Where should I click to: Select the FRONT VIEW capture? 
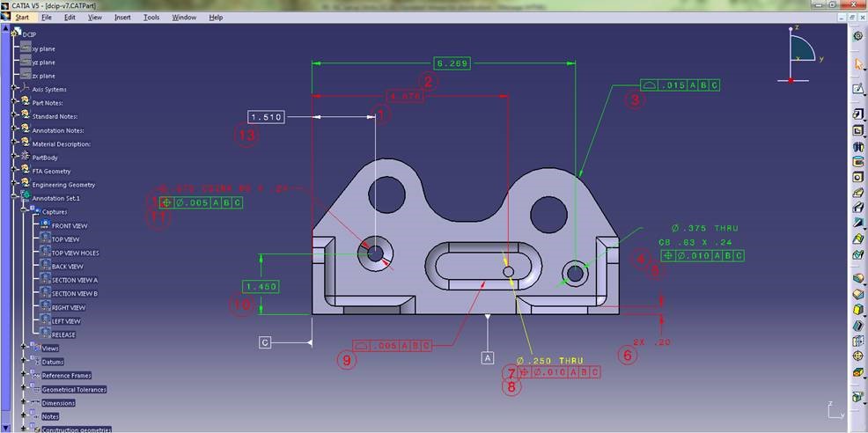point(69,225)
